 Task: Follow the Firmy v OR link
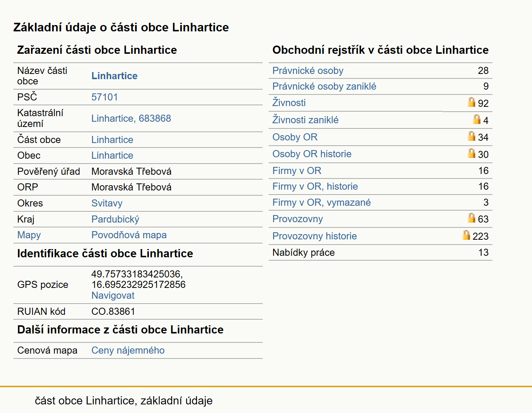tap(297, 171)
